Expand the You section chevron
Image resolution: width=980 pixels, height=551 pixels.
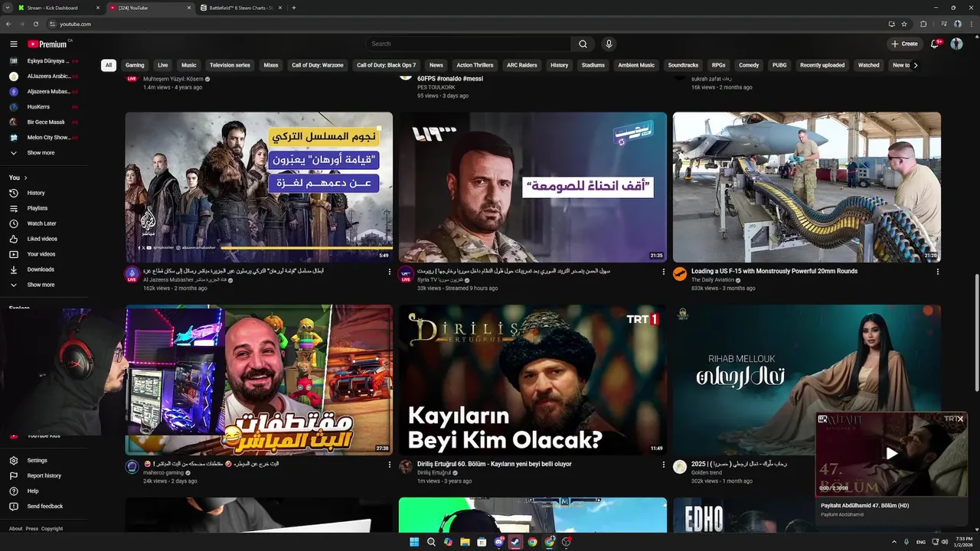click(x=25, y=178)
